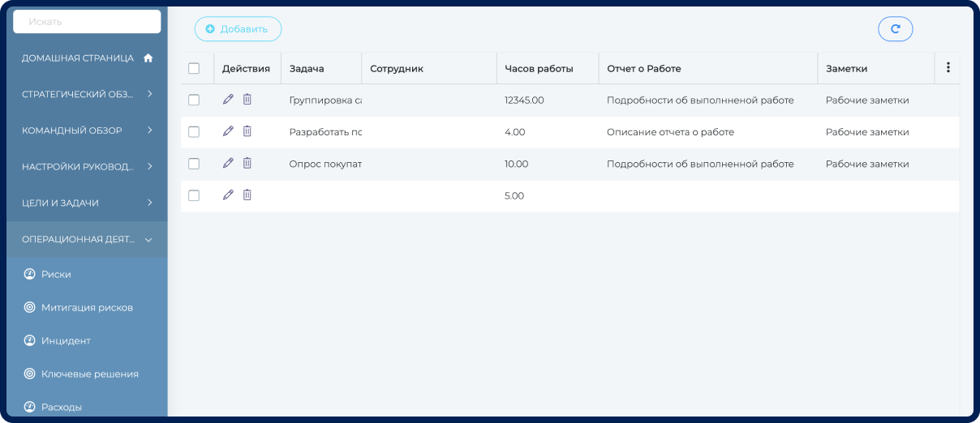The height and width of the screenshot is (423, 980).
Task: Edit the Группировка row with pencil icon
Action: [x=228, y=100]
